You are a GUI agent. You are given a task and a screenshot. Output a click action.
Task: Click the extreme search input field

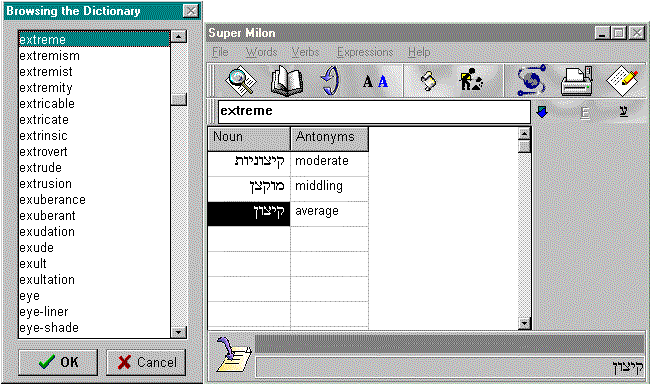[x=374, y=111]
